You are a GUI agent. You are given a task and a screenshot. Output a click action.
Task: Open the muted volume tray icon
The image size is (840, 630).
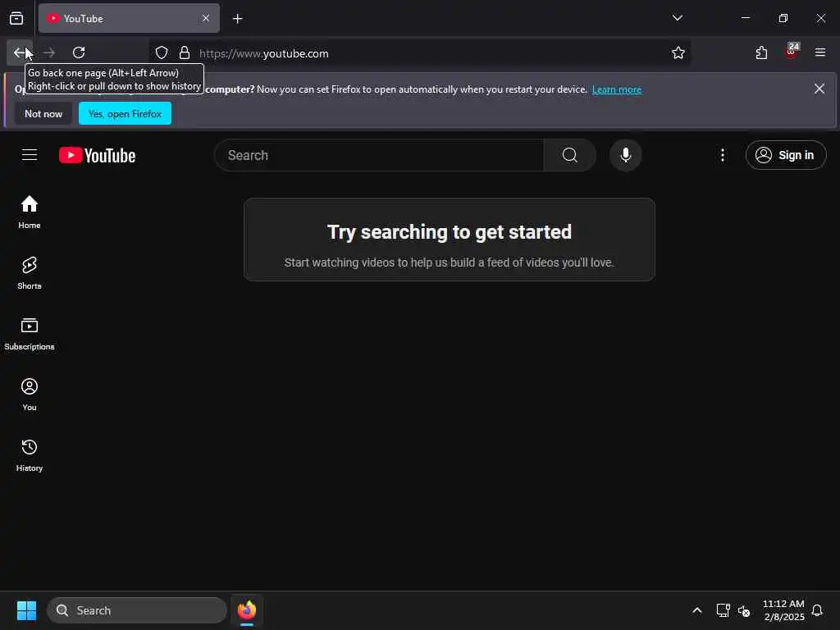click(743, 610)
